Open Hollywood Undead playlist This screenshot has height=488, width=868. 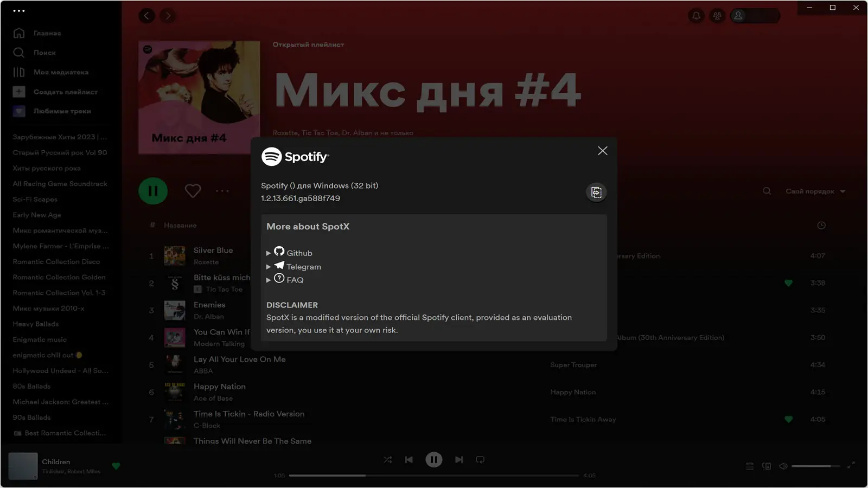(x=60, y=371)
